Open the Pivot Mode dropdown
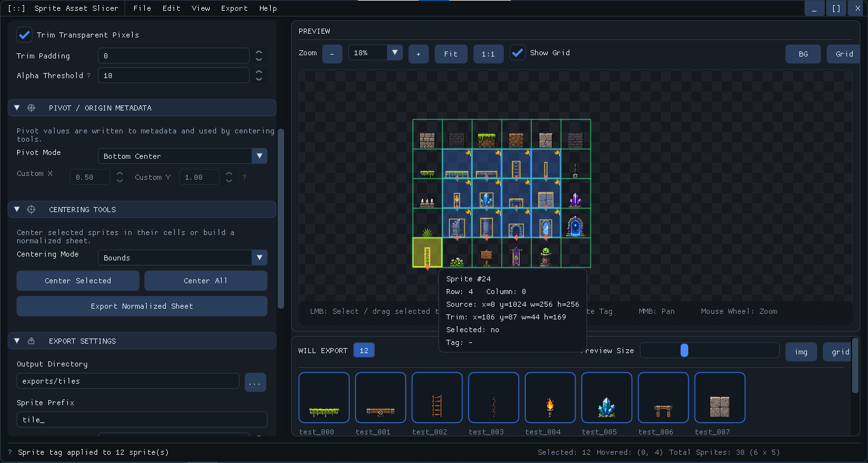868x463 pixels. pos(183,156)
